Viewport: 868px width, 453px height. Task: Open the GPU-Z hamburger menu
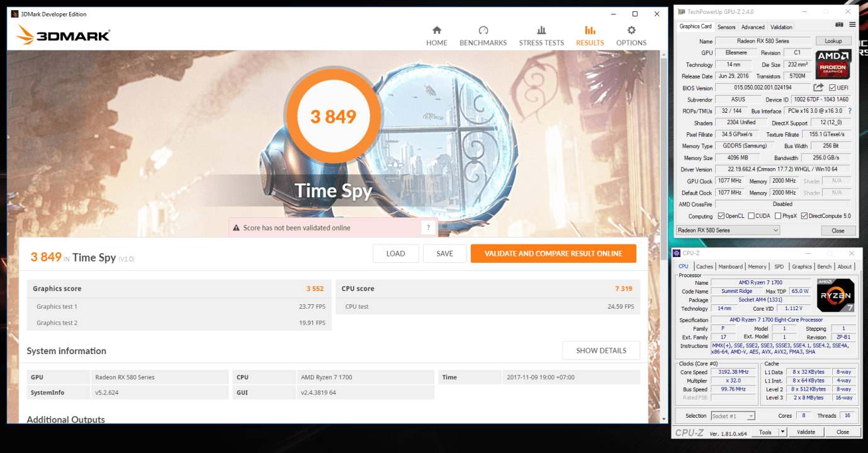[x=852, y=25]
